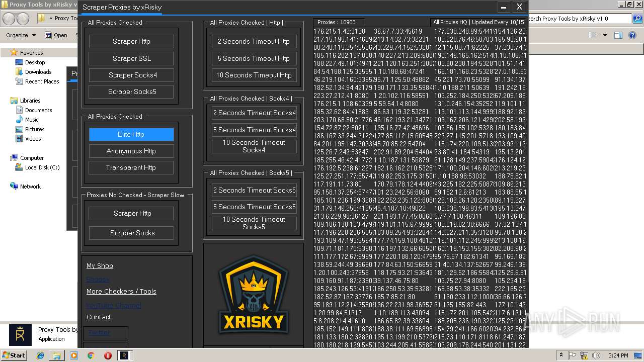The image size is (644, 362).
Task: Click the Computer icon in navigation pane
Action: click(14, 158)
